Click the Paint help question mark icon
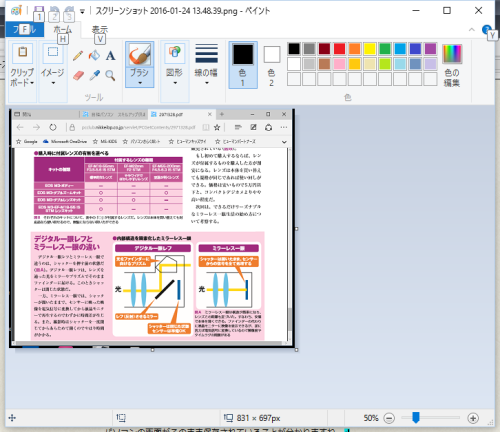 tap(486, 30)
